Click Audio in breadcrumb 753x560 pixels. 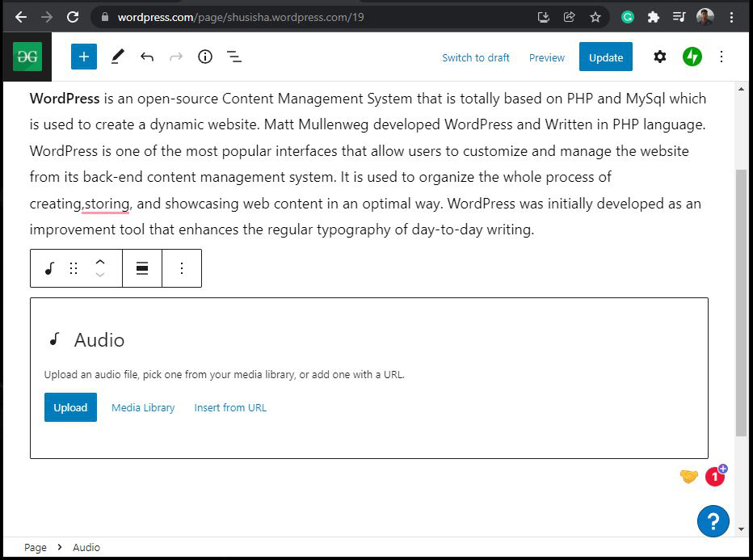86,548
